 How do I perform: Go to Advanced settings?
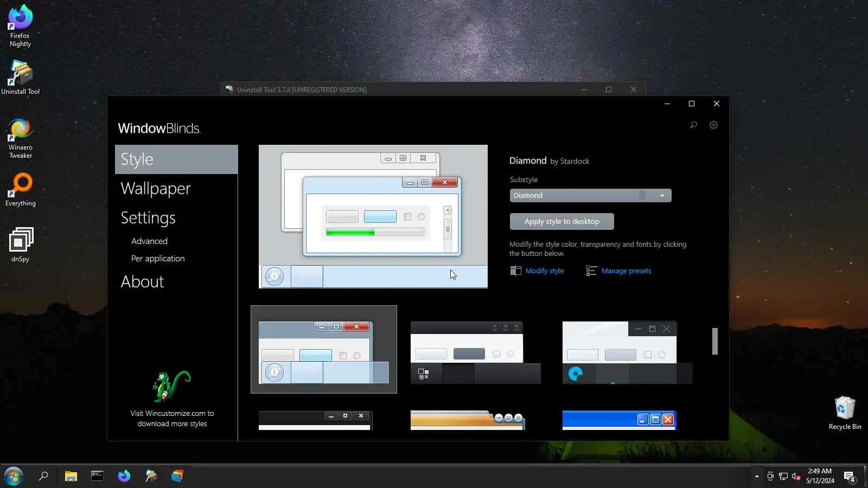(x=149, y=241)
